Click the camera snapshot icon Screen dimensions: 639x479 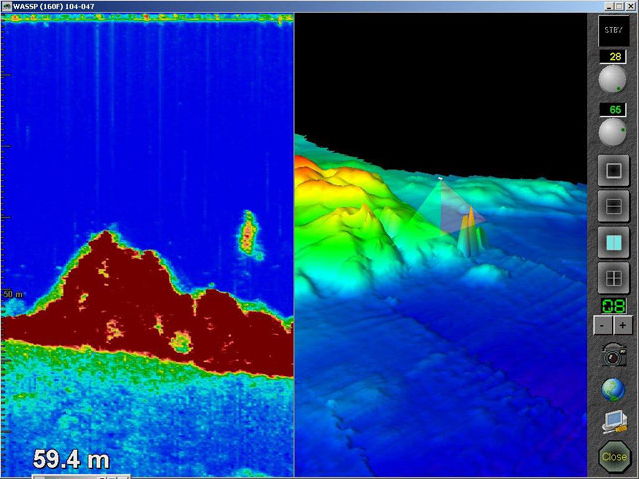[612, 354]
